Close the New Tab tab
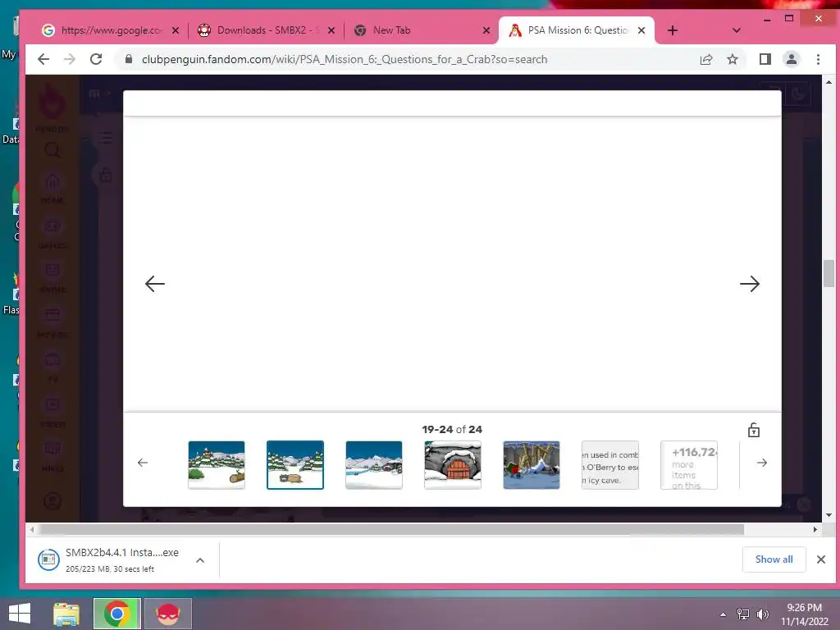840x630 pixels. click(x=486, y=30)
